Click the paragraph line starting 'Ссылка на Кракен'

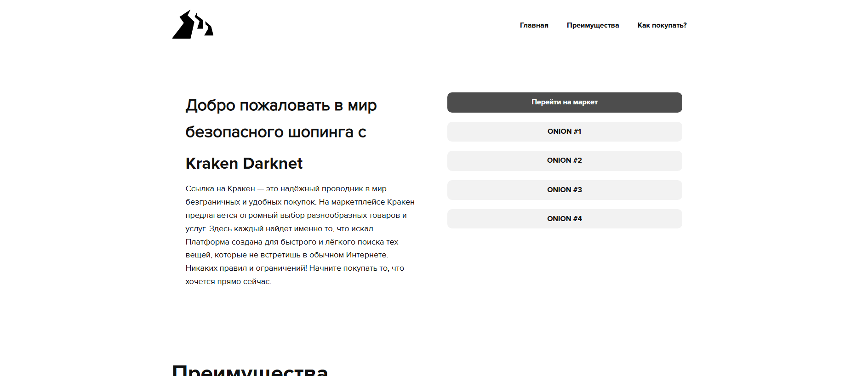pos(286,188)
